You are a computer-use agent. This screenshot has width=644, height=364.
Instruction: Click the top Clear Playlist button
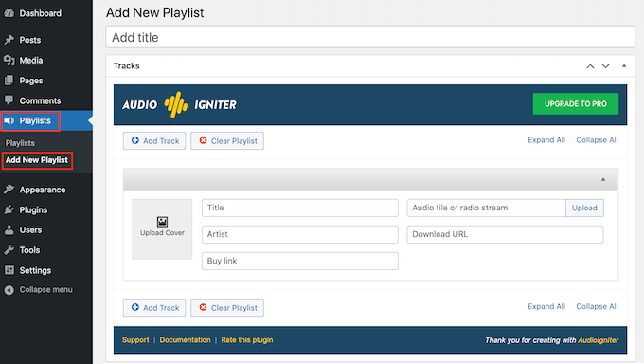[x=227, y=140]
